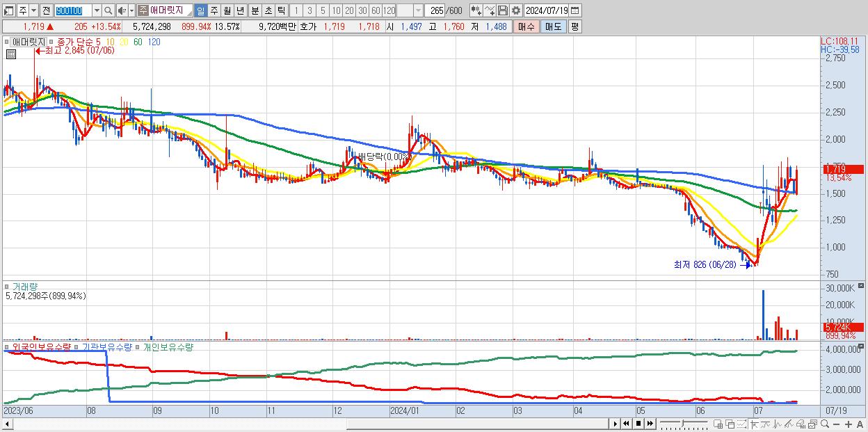Select the 30 interval preset button
The width and height of the screenshot is (868, 432).
pyautogui.click(x=362, y=10)
